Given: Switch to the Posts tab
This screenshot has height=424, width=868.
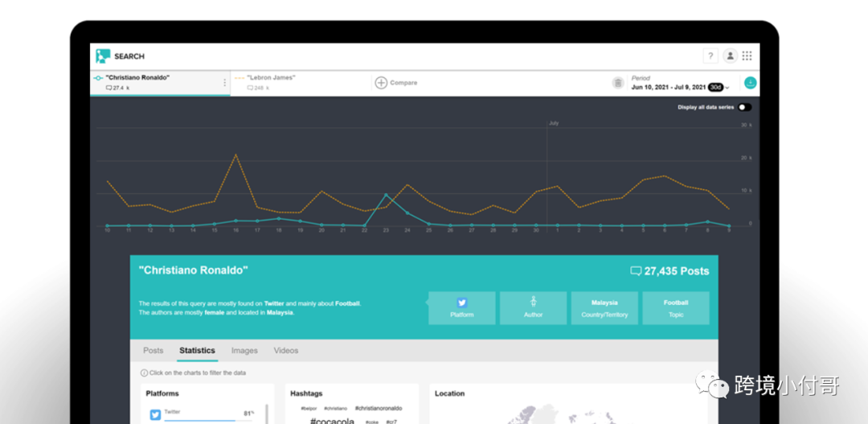Looking at the screenshot, I should pyautogui.click(x=154, y=351).
